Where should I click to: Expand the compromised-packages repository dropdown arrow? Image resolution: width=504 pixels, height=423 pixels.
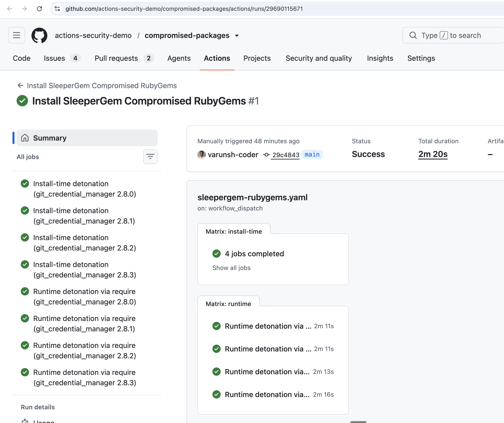pos(237,36)
